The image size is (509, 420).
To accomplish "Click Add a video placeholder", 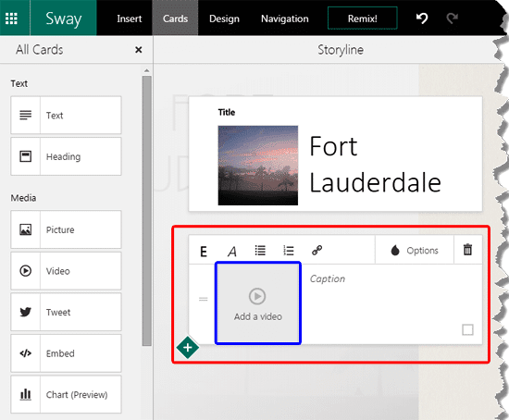I will (x=258, y=303).
